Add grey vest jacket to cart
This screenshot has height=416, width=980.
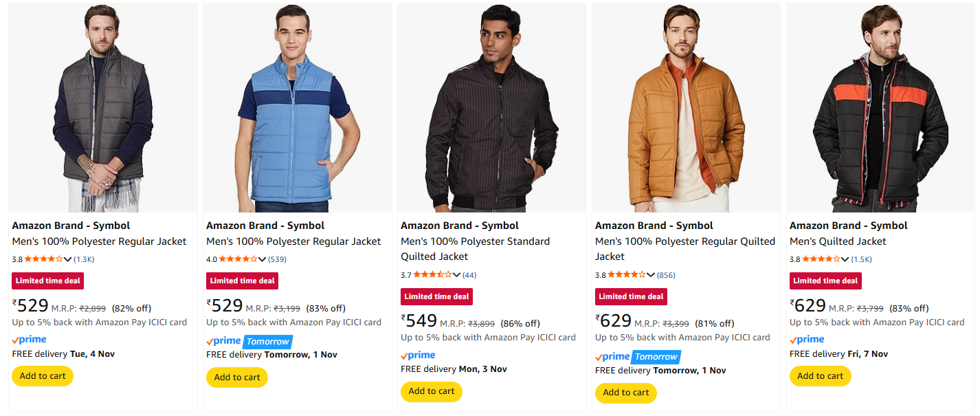pyautogui.click(x=43, y=376)
